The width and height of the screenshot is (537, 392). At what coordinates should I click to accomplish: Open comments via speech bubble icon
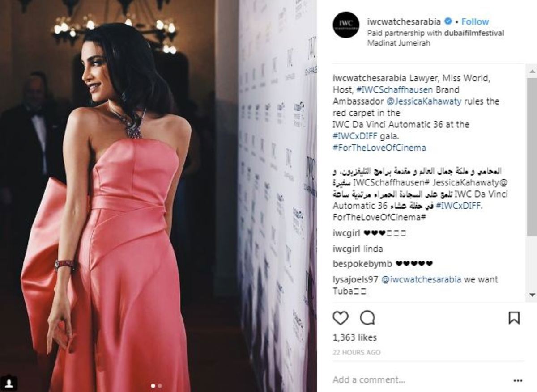[367, 318]
